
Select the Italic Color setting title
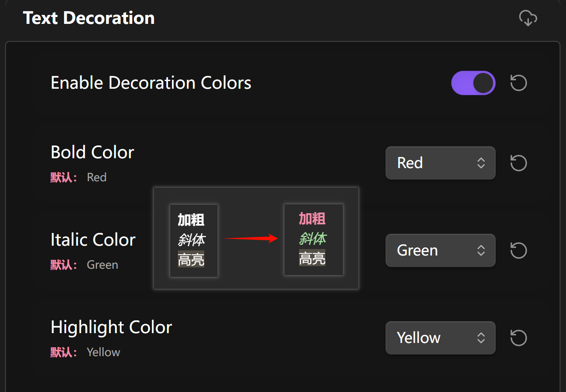pyautogui.click(x=93, y=240)
